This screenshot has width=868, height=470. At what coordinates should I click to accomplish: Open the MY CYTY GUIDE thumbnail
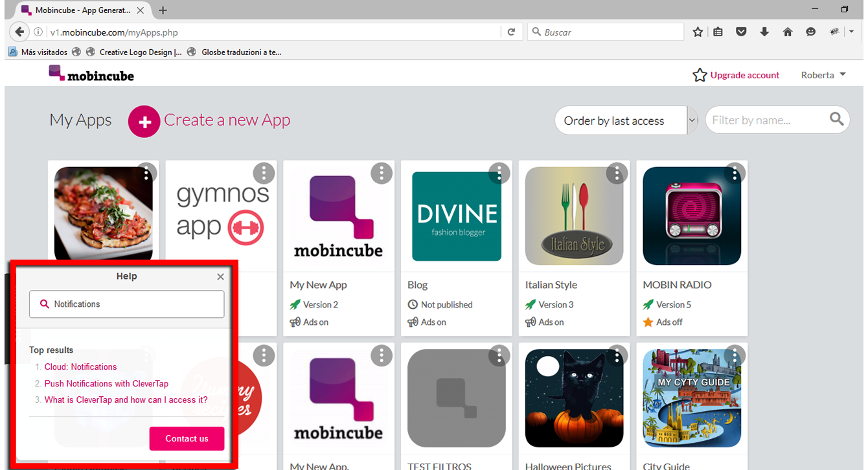692,398
